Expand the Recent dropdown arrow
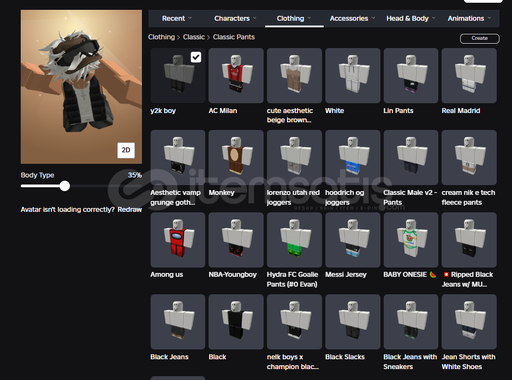This screenshot has width=512, height=380. (x=190, y=18)
